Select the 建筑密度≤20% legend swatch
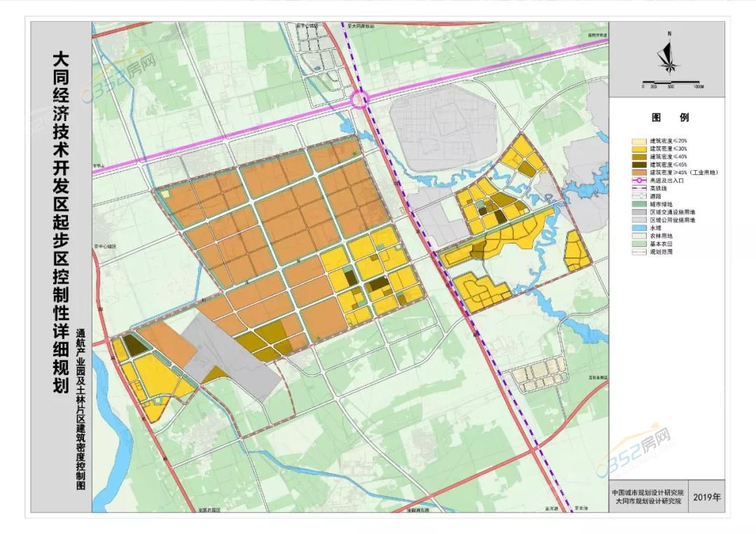Image resolution: width=756 pixels, height=534 pixels. [x=640, y=141]
